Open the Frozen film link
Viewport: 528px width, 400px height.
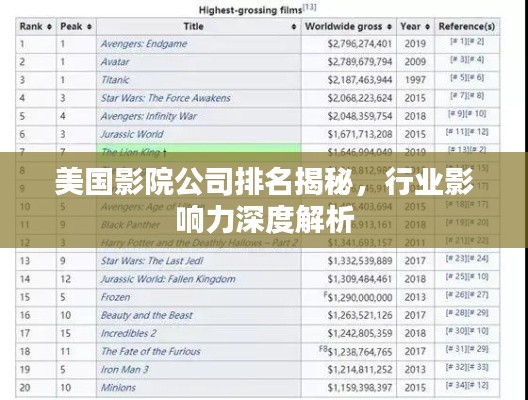point(115,297)
